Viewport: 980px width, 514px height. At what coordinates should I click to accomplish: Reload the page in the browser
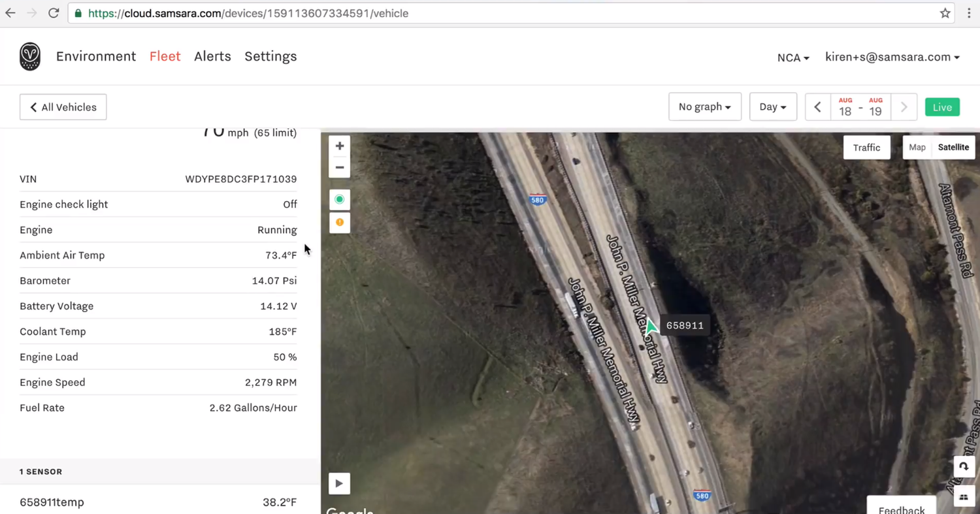(54, 13)
